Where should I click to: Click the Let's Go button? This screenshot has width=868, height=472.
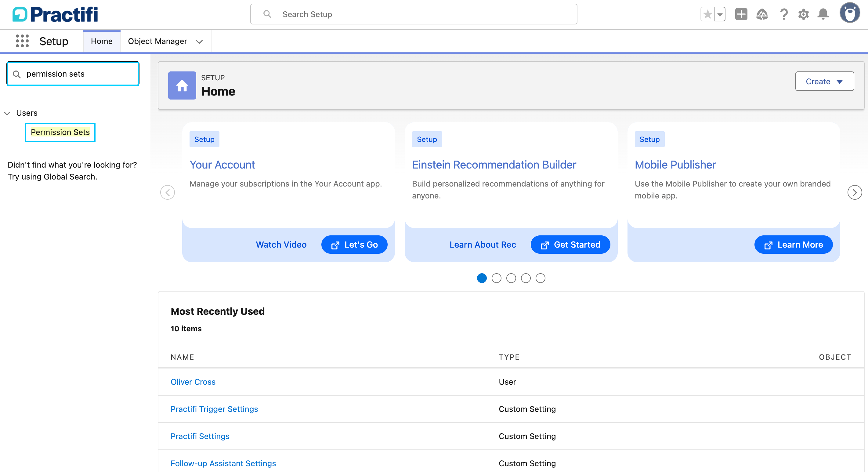[354, 245]
